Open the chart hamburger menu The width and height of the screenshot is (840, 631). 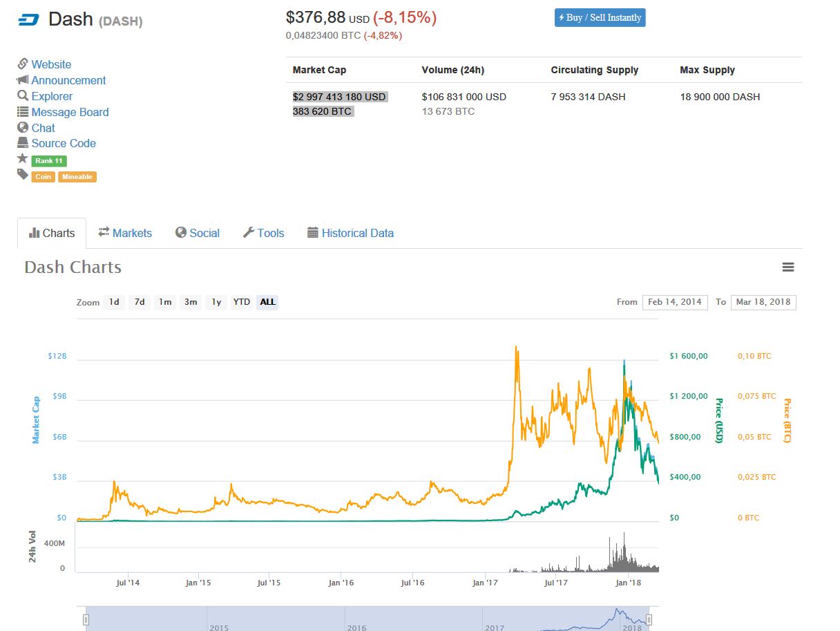[x=787, y=267]
